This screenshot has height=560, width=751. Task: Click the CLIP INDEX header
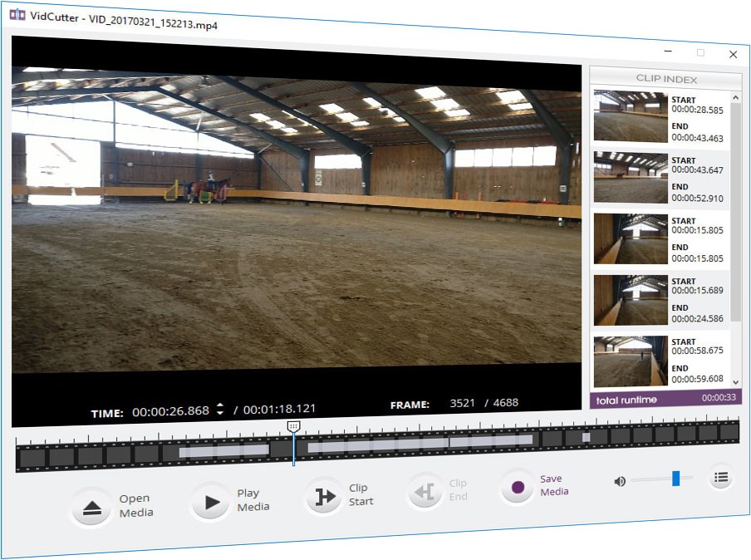(x=666, y=79)
